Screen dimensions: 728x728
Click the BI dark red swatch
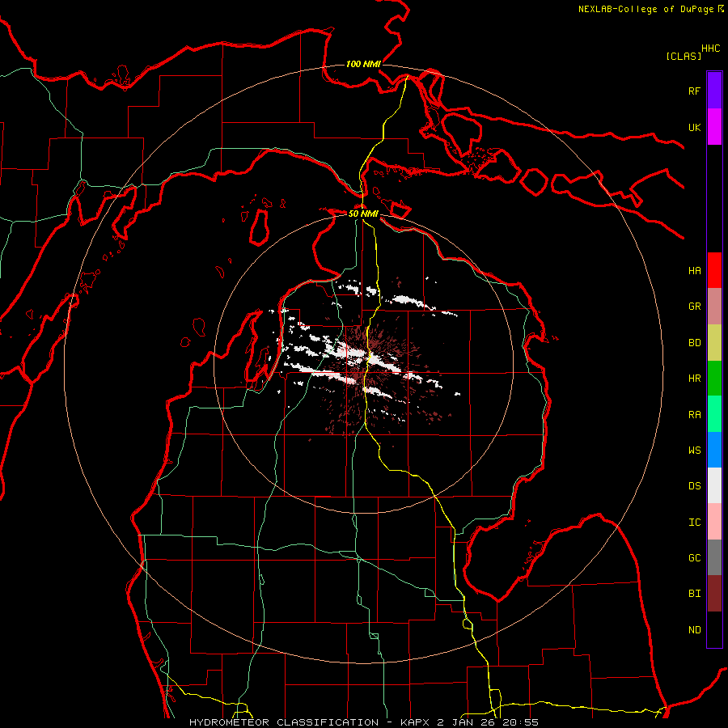point(714,594)
